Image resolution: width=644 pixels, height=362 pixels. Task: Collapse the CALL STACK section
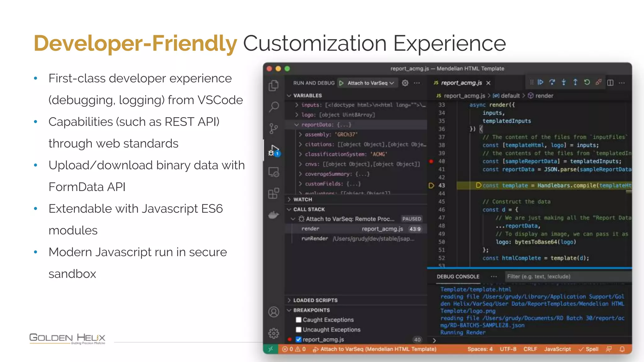pos(289,209)
